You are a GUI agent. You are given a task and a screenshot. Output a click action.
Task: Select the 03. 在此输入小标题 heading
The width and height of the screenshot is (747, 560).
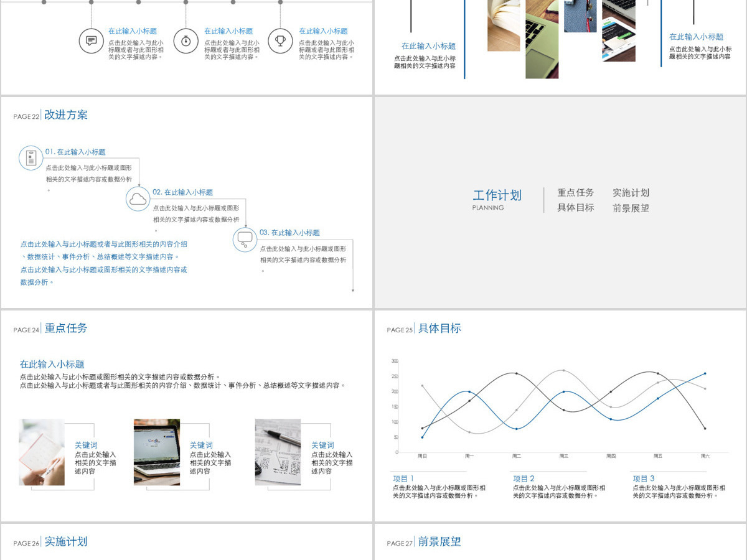[x=290, y=233]
